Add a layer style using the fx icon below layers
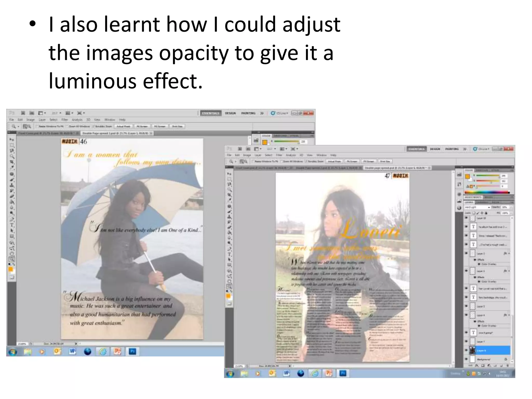Image resolution: width=532 pixels, height=399 pixels. pyautogui.click(x=477, y=365)
